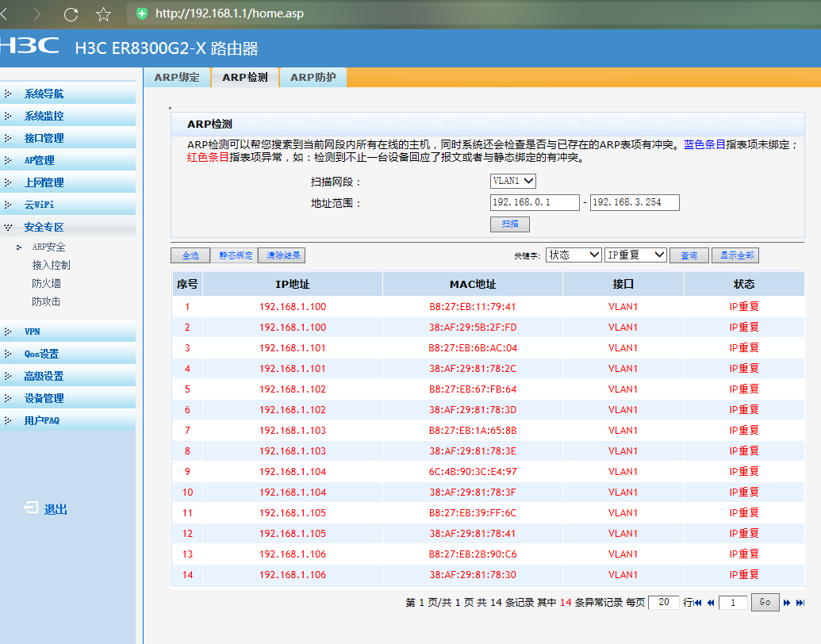Click the previous page arrow
This screenshot has height=644, width=821.
(x=711, y=603)
